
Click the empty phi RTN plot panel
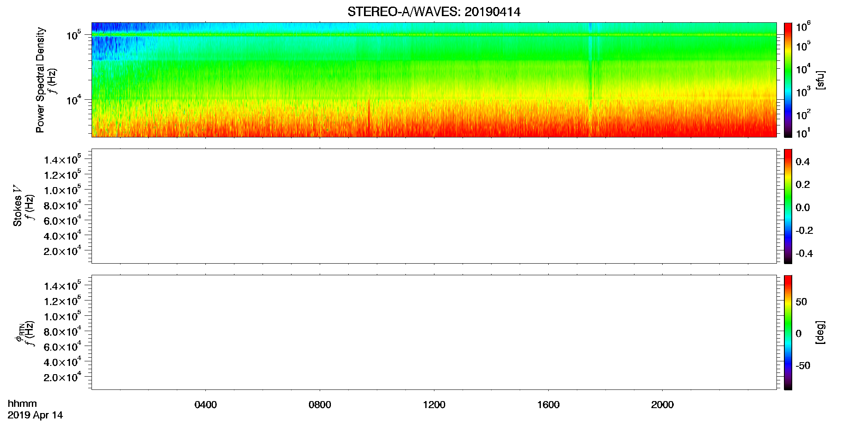tap(434, 332)
